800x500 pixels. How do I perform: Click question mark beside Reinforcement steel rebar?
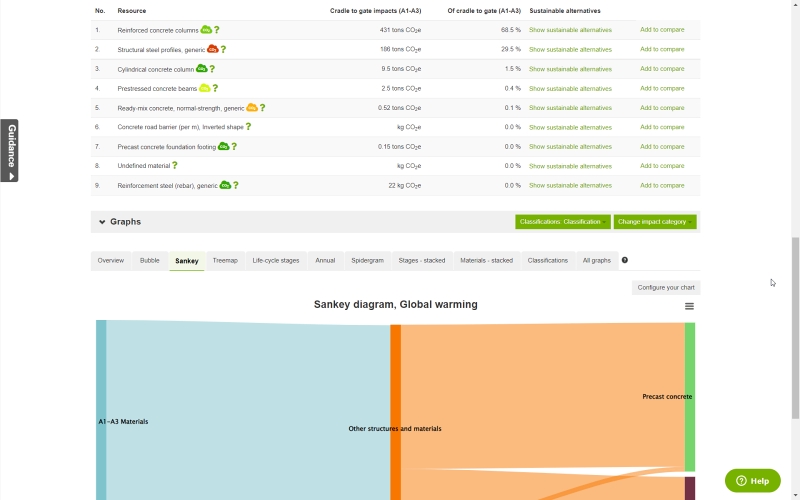point(236,185)
